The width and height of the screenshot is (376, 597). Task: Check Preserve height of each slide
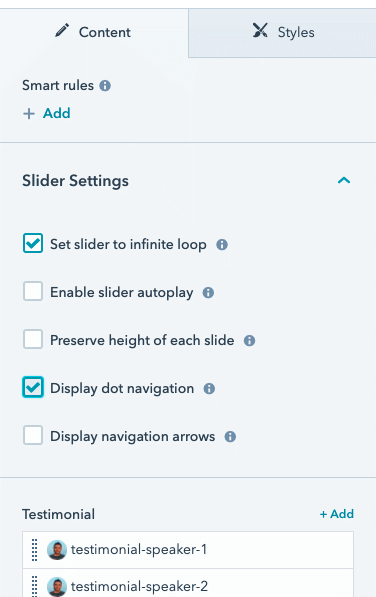click(x=33, y=339)
